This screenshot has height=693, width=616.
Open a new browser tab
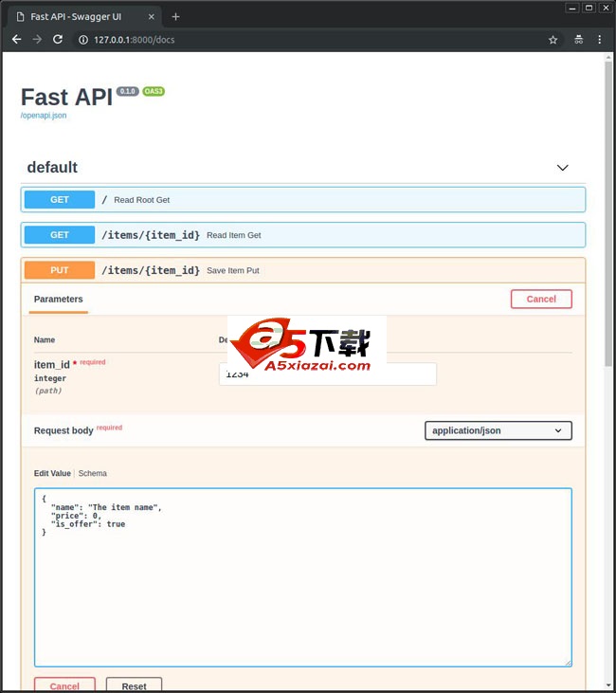(175, 17)
